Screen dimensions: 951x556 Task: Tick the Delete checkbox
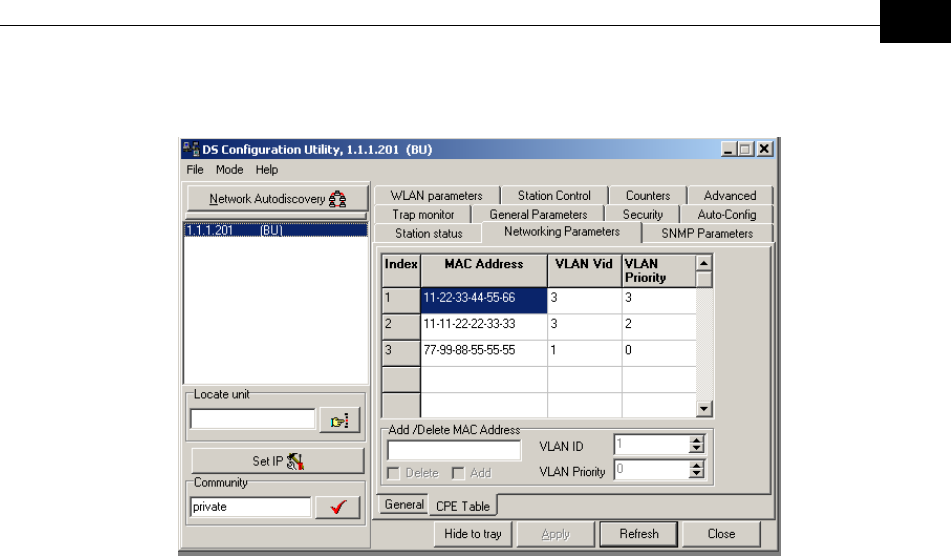pos(394,472)
